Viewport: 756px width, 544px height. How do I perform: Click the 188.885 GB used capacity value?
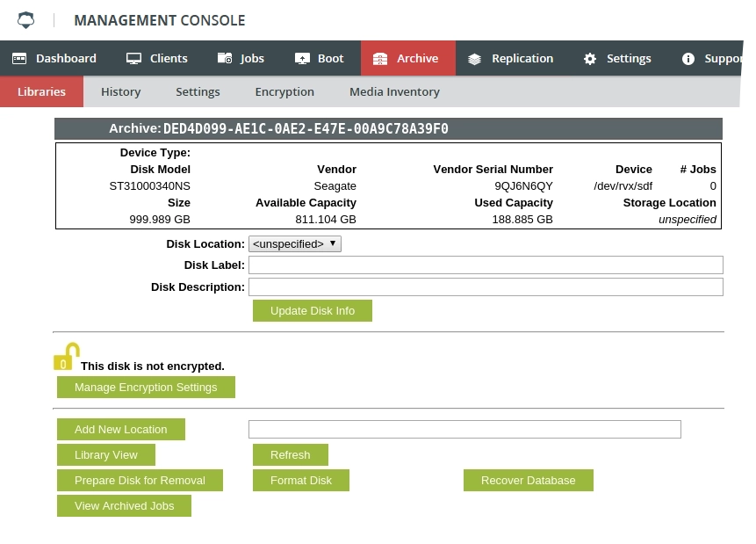click(522, 219)
